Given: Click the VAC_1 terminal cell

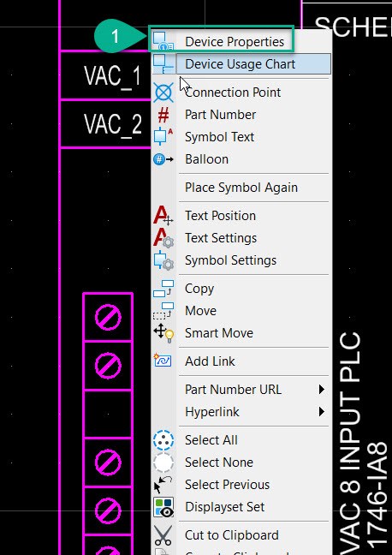Looking at the screenshot, I should pos(106,75).
